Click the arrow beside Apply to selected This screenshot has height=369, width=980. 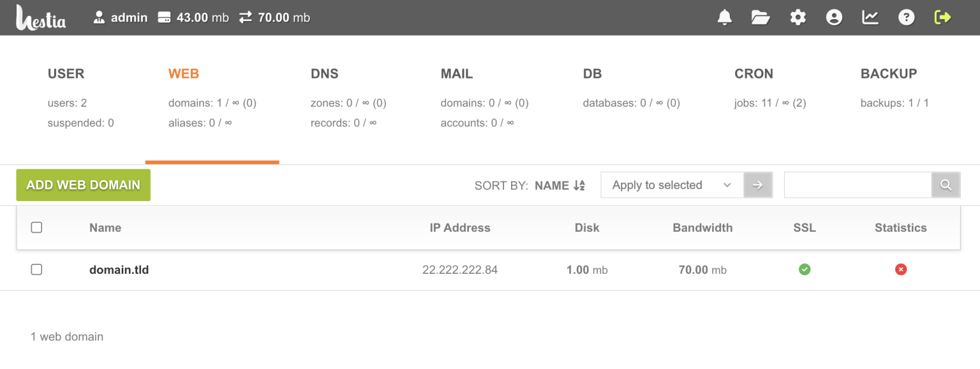pos(758,184)
